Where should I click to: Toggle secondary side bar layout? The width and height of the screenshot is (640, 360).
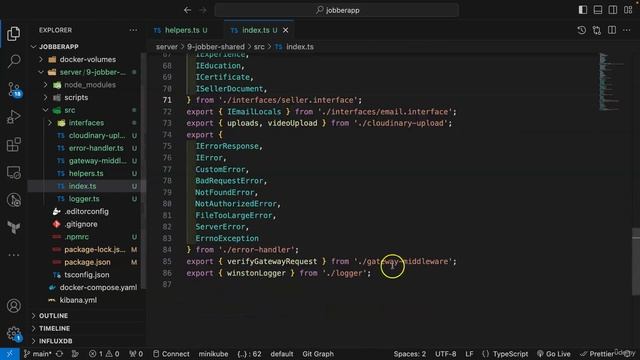click(613, 10)
